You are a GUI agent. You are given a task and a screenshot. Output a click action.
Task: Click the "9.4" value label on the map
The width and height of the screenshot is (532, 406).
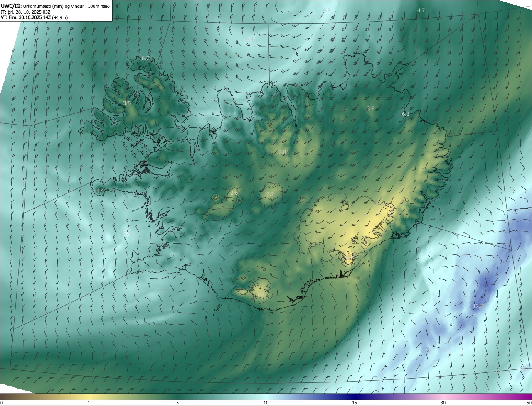pos(249,39)
